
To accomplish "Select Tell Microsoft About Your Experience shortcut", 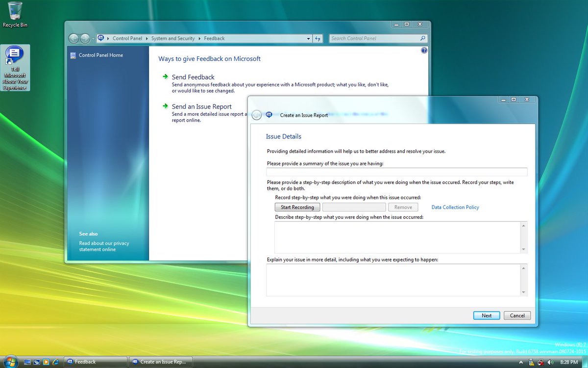I will coord(15,68).
